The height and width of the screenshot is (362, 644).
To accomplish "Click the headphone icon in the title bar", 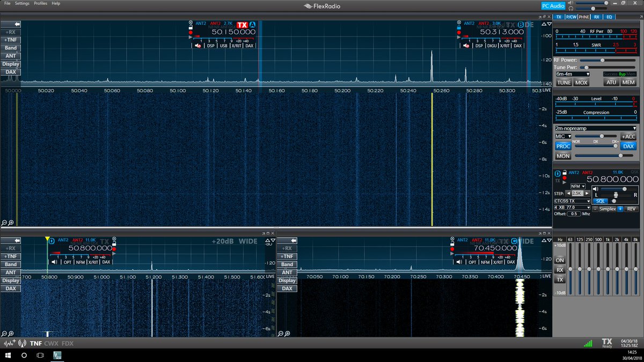I will tap(571, 9).
